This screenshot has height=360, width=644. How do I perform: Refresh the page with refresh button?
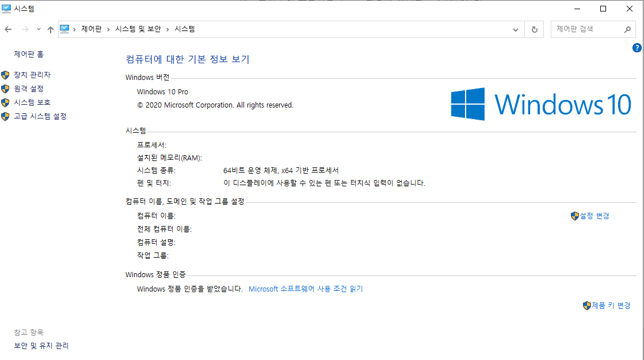(534, 29)
